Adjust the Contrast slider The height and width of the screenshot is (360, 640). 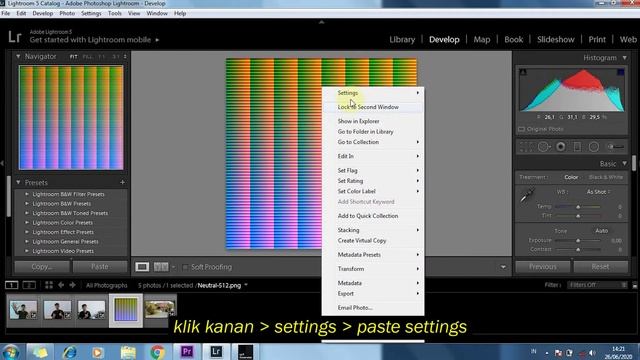coord(578,249)
